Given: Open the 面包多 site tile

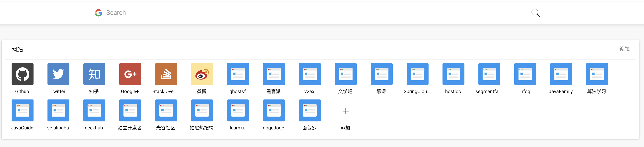Looking at the screenshot, I should [310, 110].
